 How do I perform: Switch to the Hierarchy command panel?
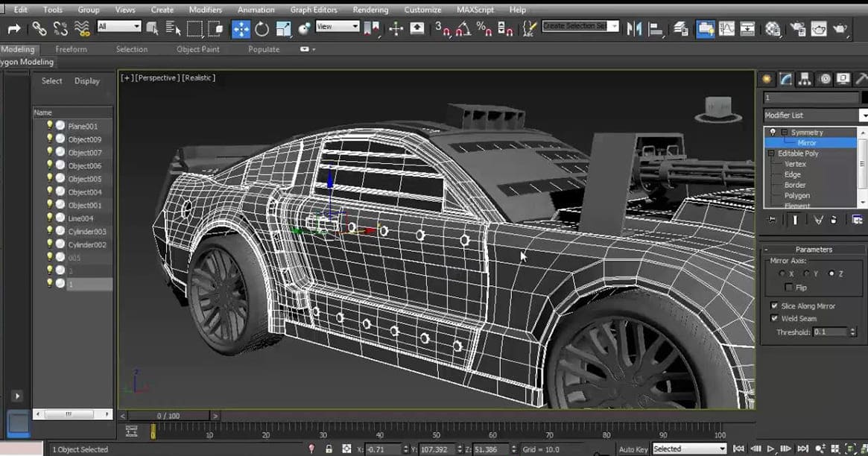(x=806, y=79)
